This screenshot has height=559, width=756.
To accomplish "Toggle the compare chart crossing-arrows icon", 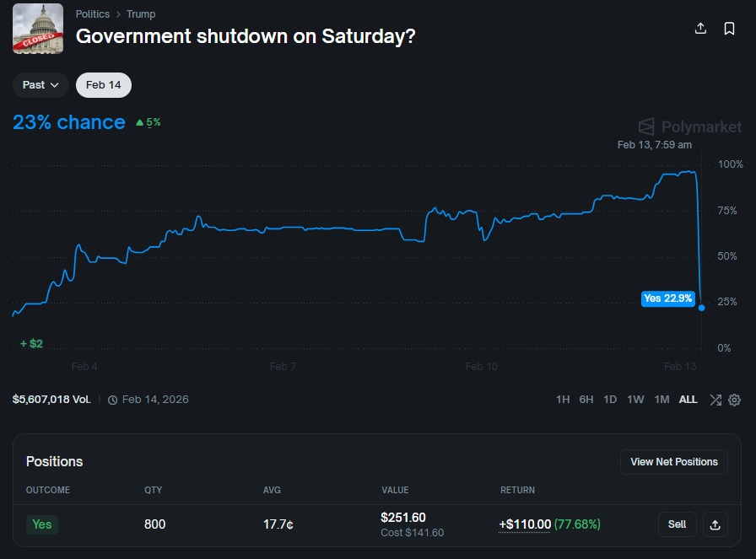I will (x=715, y=399).
